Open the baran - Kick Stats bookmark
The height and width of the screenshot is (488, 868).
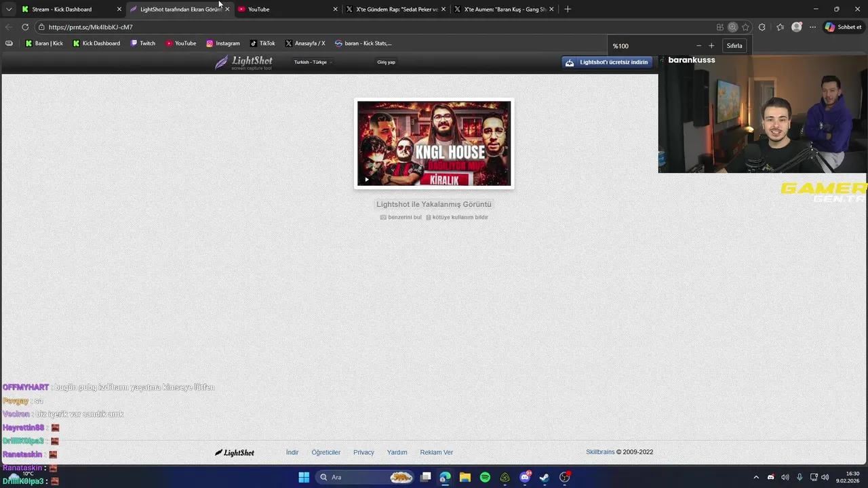coord(363,43)
